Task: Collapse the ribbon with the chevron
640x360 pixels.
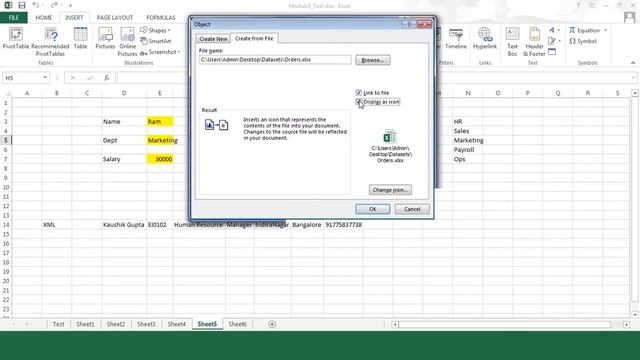Action: (x=633, y=63)
